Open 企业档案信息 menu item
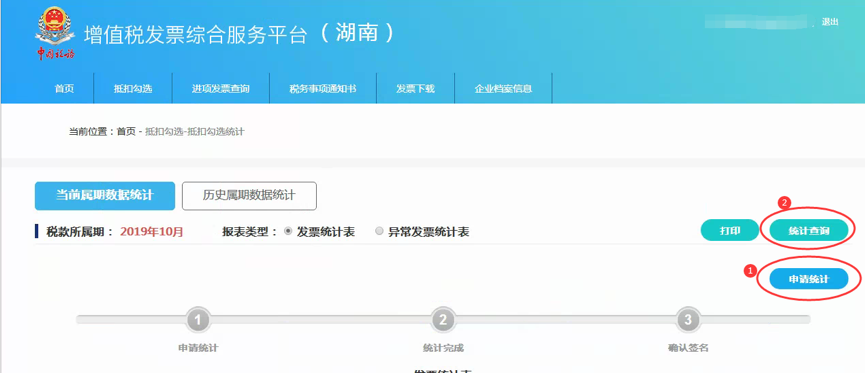Screen dimensions: 865x373 503,88
